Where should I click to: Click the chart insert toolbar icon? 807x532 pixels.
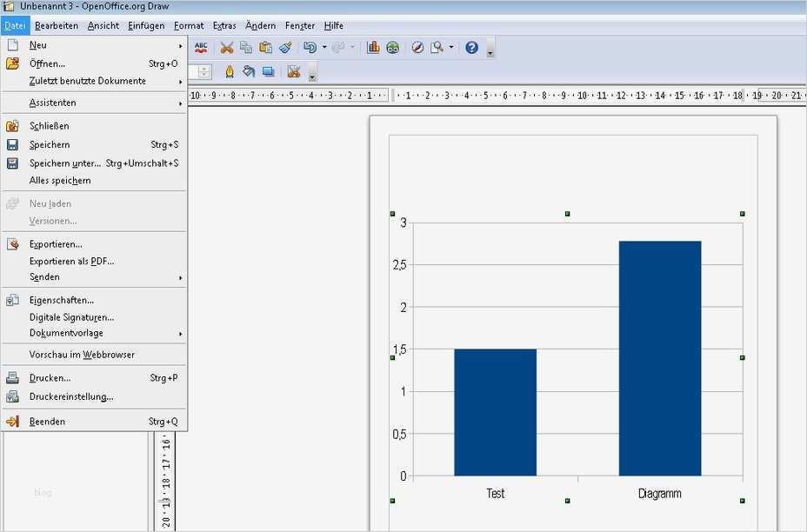click(373, 47)
